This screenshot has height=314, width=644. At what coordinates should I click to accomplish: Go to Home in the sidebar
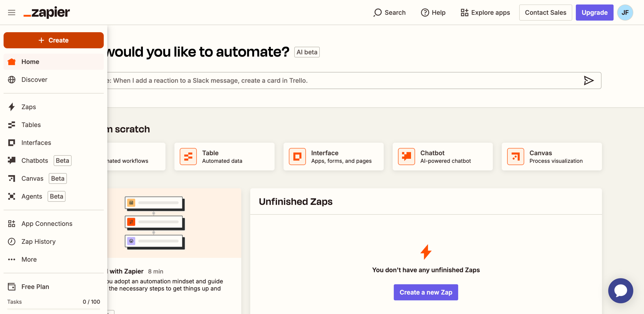(30, 62)
